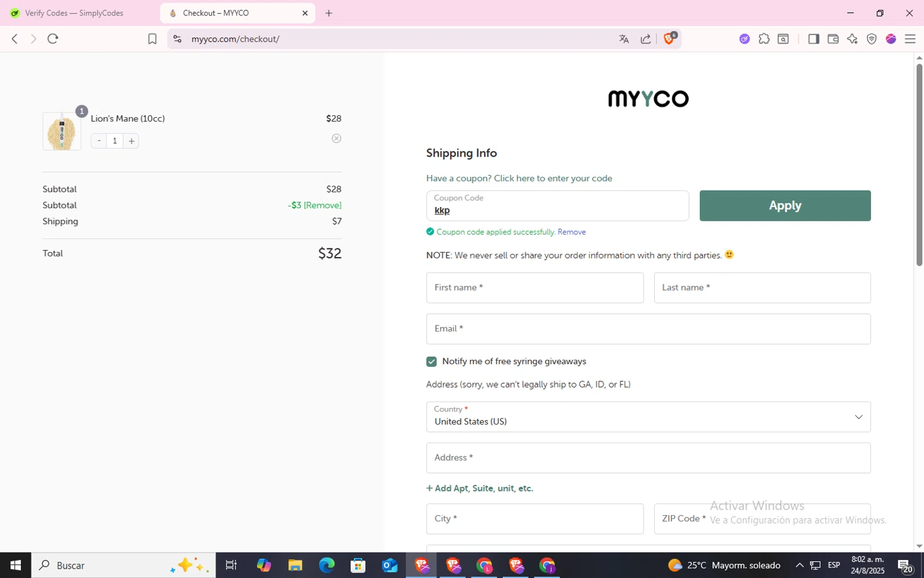Bookmark this page with the bookmark icon
The image size is (924, 578).
pyautogui.click(x=152, y=39)
